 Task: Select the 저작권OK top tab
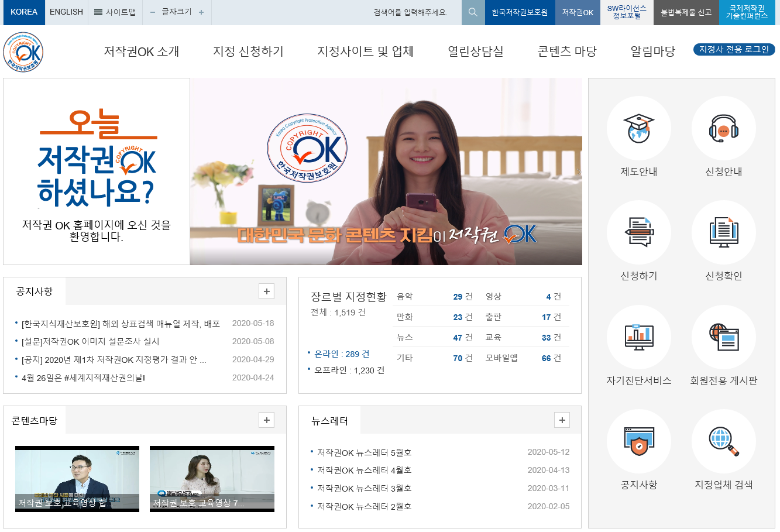click(578, 12)
